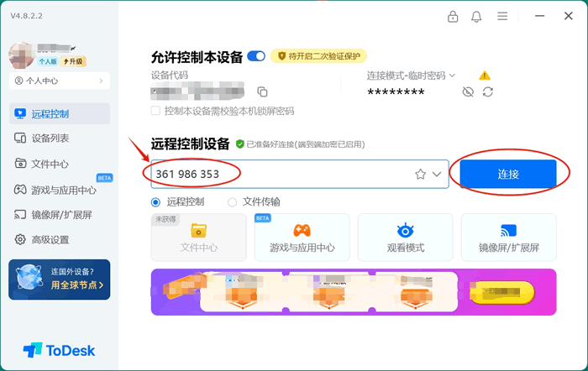Click the blue 连接 button

coord(508,174)
